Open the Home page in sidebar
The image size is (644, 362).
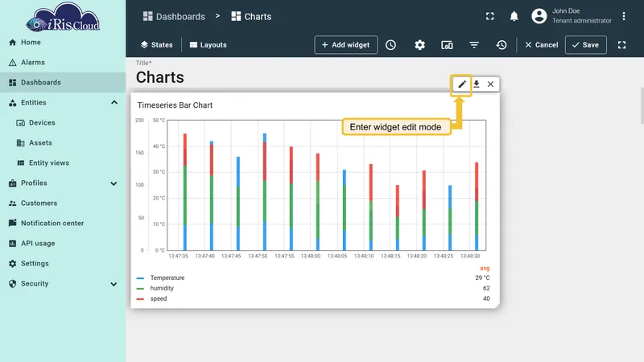point(63,43)
